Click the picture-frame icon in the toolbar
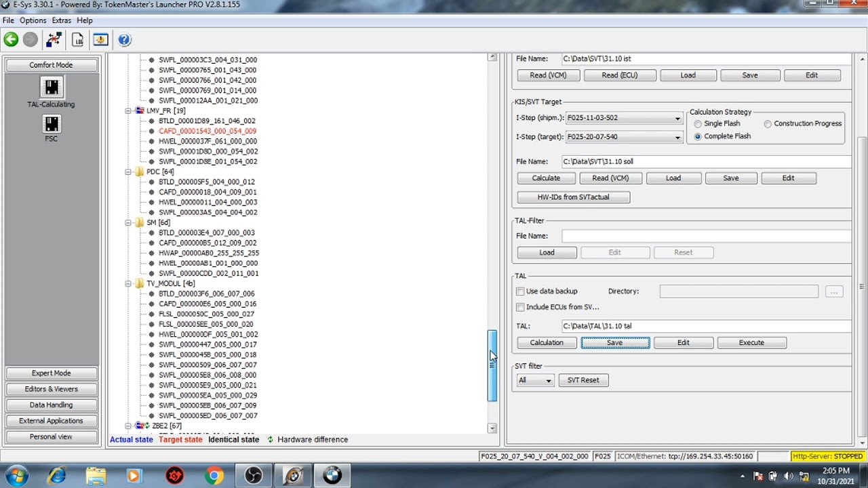This screenshot has width=868, height=488. [x=100, y=40]
